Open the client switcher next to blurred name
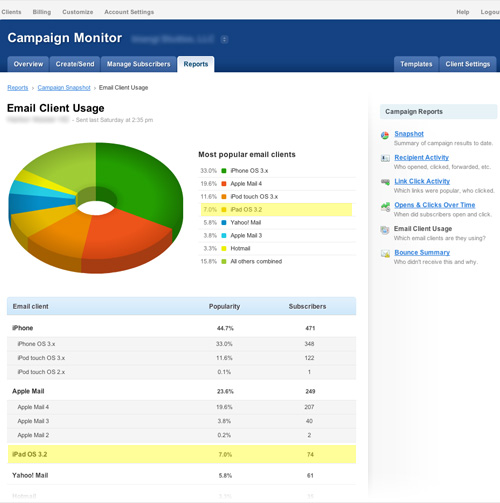 click(x=224, y=39)
